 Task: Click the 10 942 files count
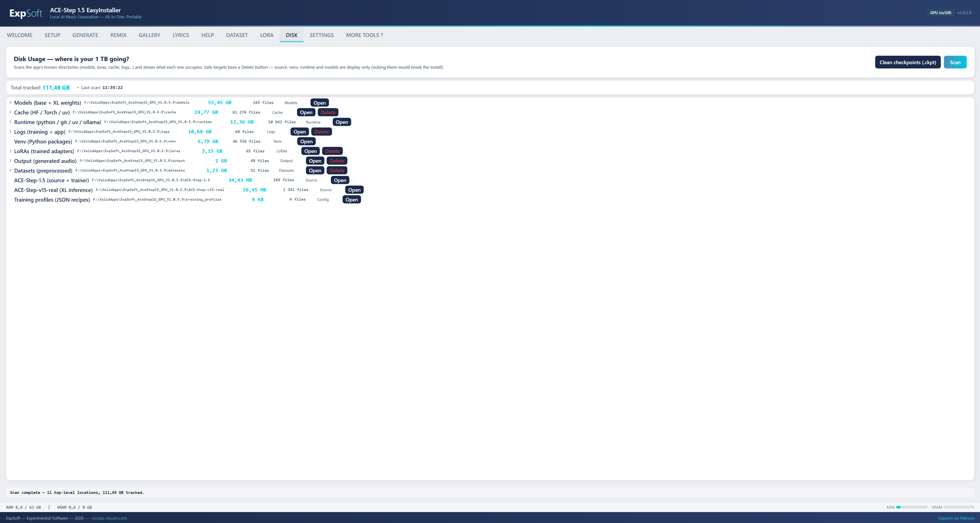[x=282, y=122]
